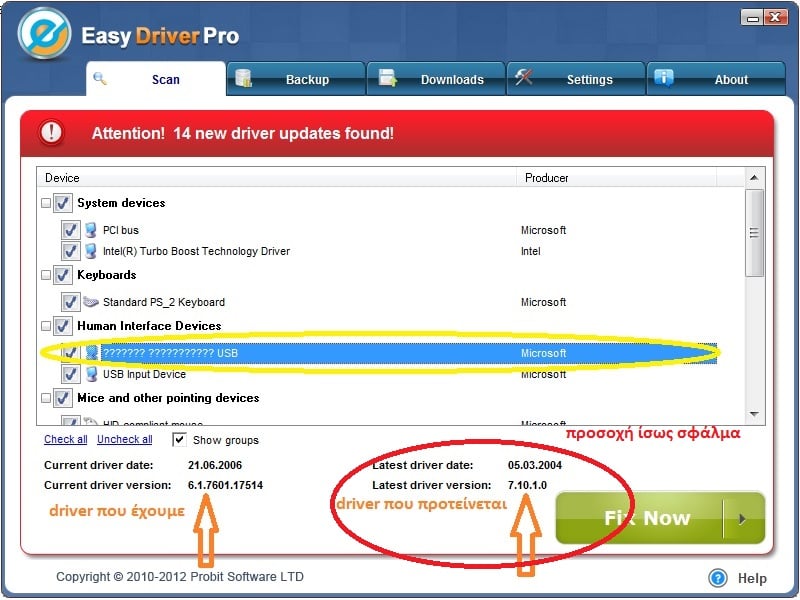Click the Uncheck all link
The height and width of the screenshot is (600, 800).
[125, 439]
